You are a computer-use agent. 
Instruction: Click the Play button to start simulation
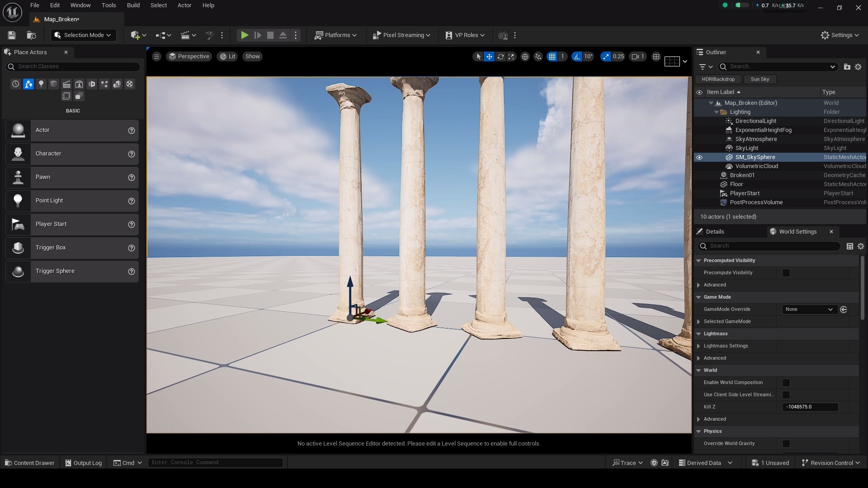[244, 35]
